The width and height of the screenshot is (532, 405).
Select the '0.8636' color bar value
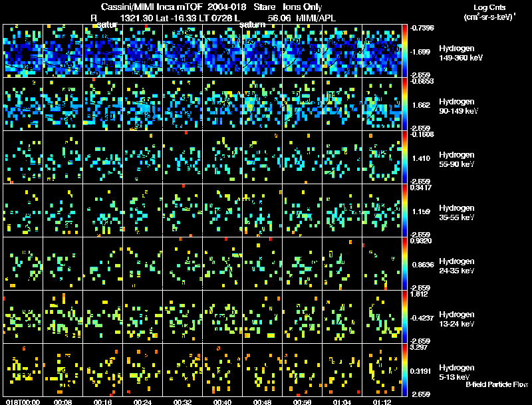[423, 265]
